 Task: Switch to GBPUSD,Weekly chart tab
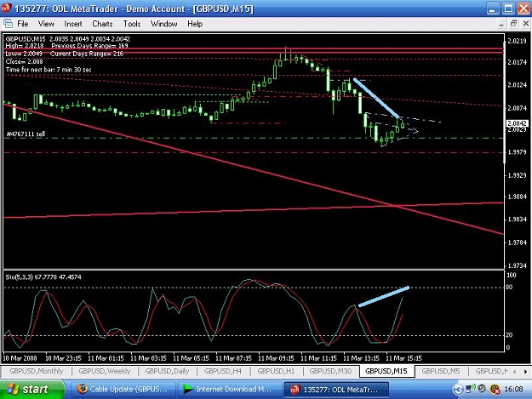(104, 371)
